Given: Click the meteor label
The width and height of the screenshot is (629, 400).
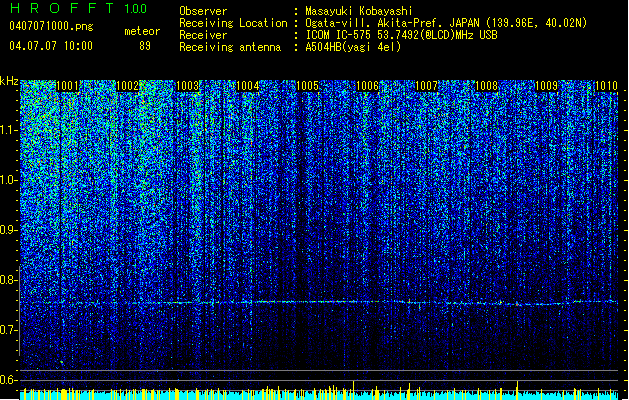Looking at the screenshot, I should pyautogui.click(x=142, y=31).
